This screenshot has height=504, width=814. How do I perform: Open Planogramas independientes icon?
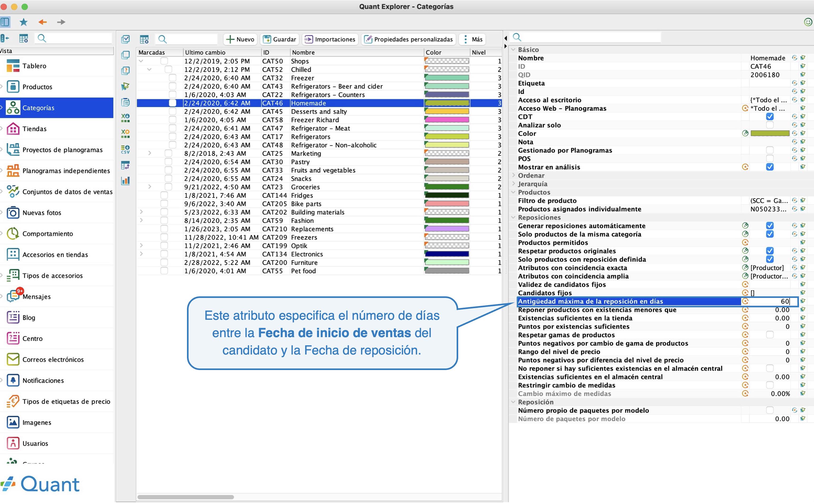click(13, 171)
